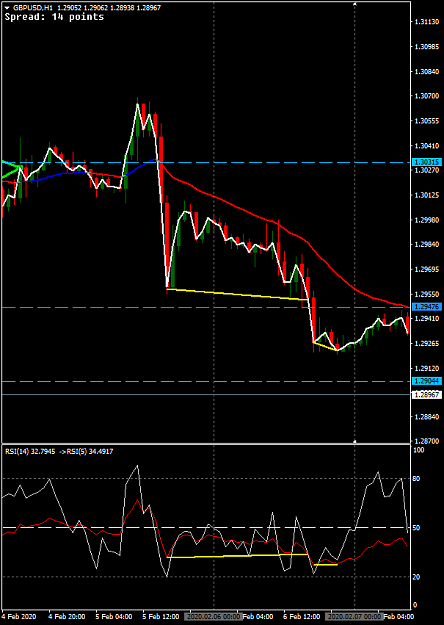Click the RSI(14) 32.7945 indicator label

(30, 452)
